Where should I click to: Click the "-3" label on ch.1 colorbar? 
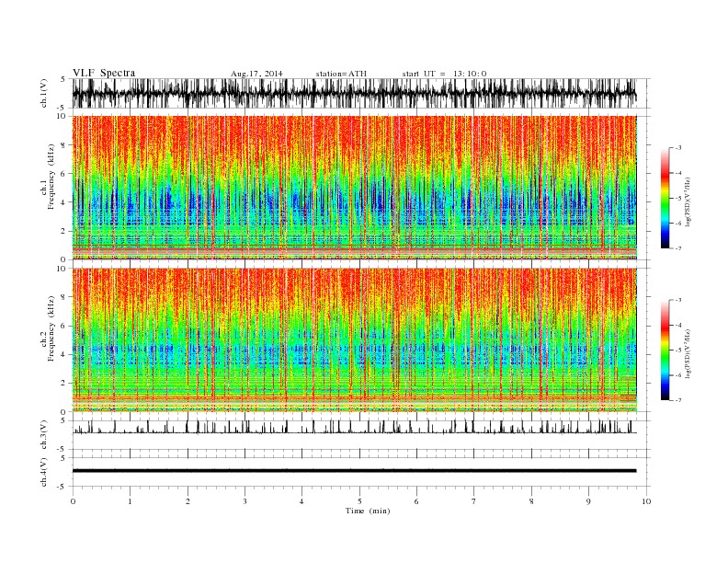[x=677, y=148]
